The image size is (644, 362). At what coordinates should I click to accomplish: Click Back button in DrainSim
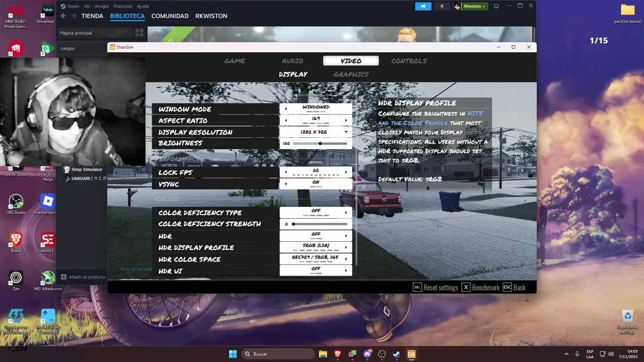pos(514,288)
